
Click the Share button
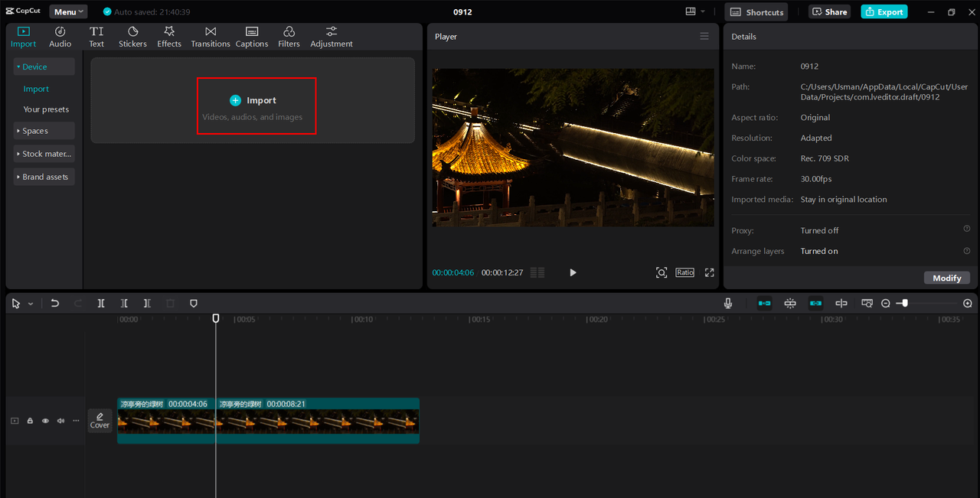pyautogui.click(x=829, y=11)
